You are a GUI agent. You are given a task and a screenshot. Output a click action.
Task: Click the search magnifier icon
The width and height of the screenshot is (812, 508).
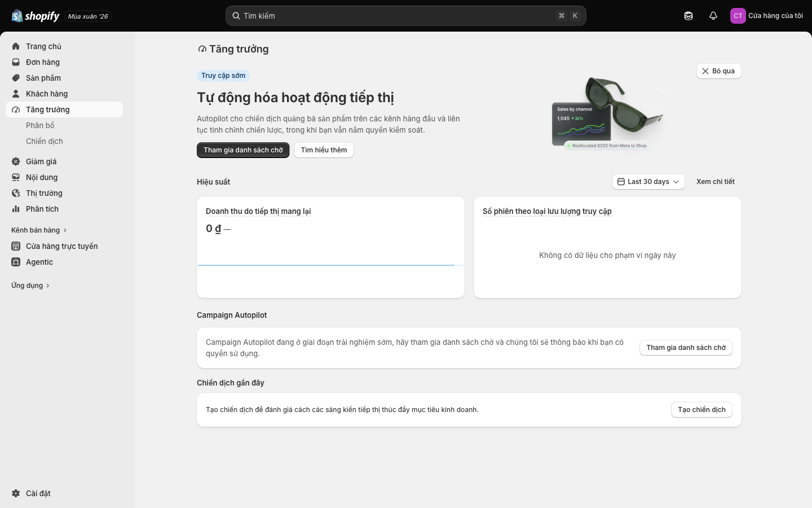pyautogui.click(x=236, y=16)
